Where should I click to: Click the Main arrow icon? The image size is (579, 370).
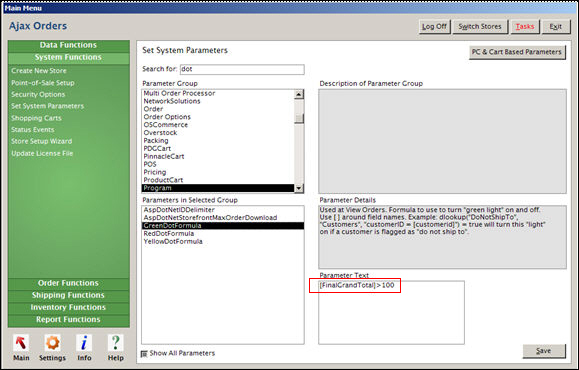(21, 343)
